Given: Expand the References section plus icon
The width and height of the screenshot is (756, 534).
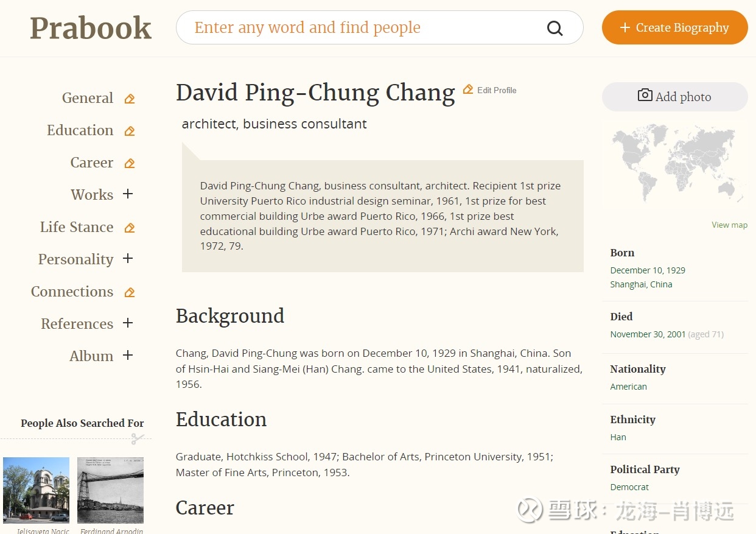Looking at the screenshot, I should (x=128, y=323).
